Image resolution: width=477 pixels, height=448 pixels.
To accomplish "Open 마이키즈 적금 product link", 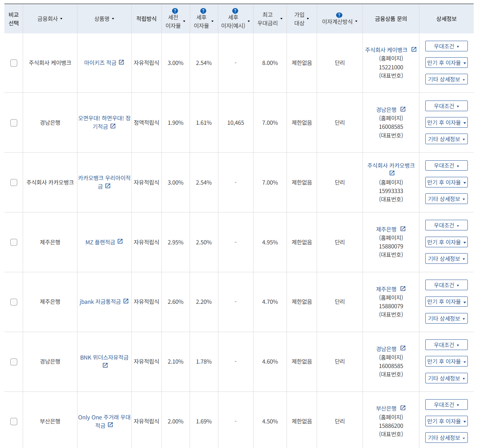I will (x=100, y=63).
